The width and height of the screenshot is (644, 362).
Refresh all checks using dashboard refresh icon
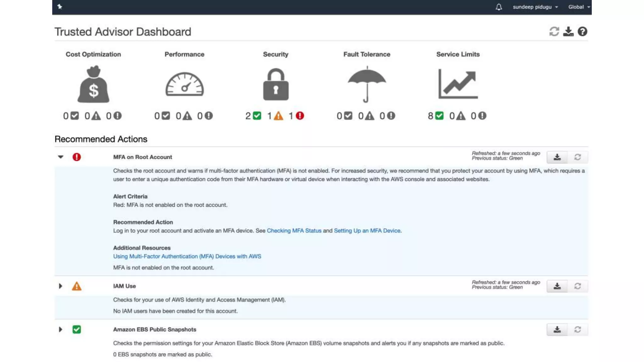tap(554, 31)
